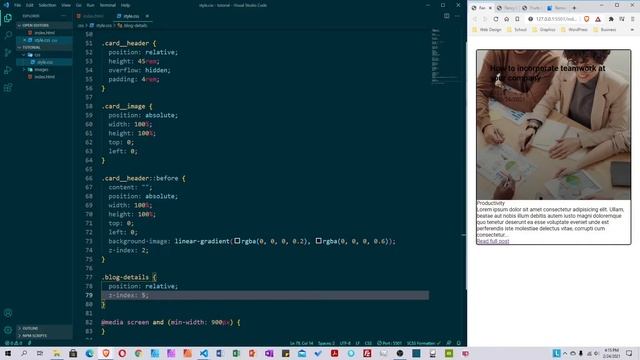The image size is (640, 360).
Task: Go to the browser home page
Action: (506, 19)
